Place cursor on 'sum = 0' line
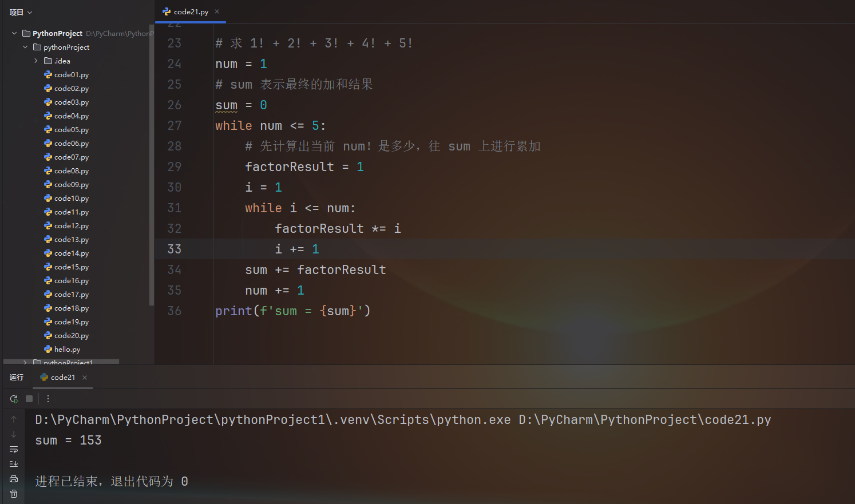855x504 pixels. 241,105
